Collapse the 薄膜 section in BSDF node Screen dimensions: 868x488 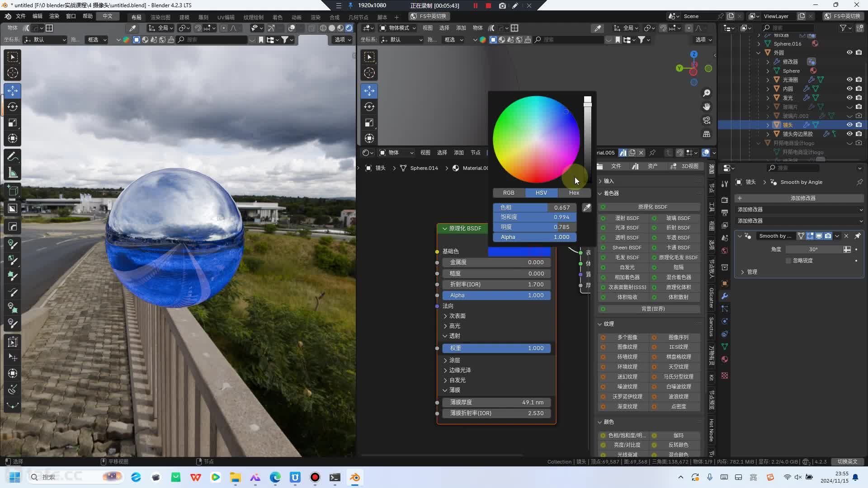[452, 390]
